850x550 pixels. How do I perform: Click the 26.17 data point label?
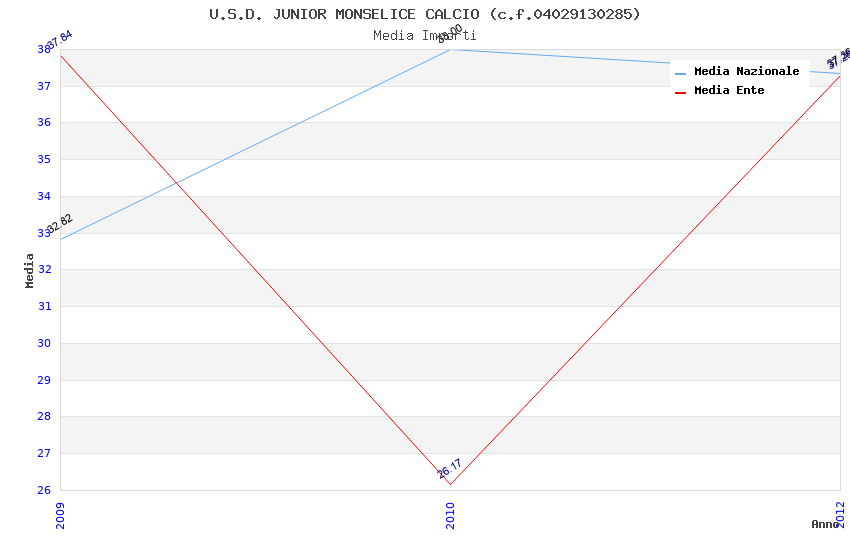[449, 469]
